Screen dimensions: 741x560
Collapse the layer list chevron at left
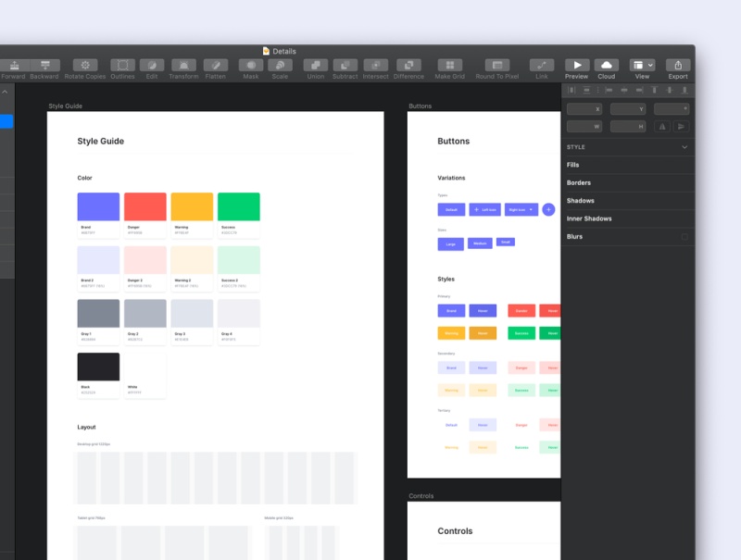pyautogui.click(x=5, y=92)
